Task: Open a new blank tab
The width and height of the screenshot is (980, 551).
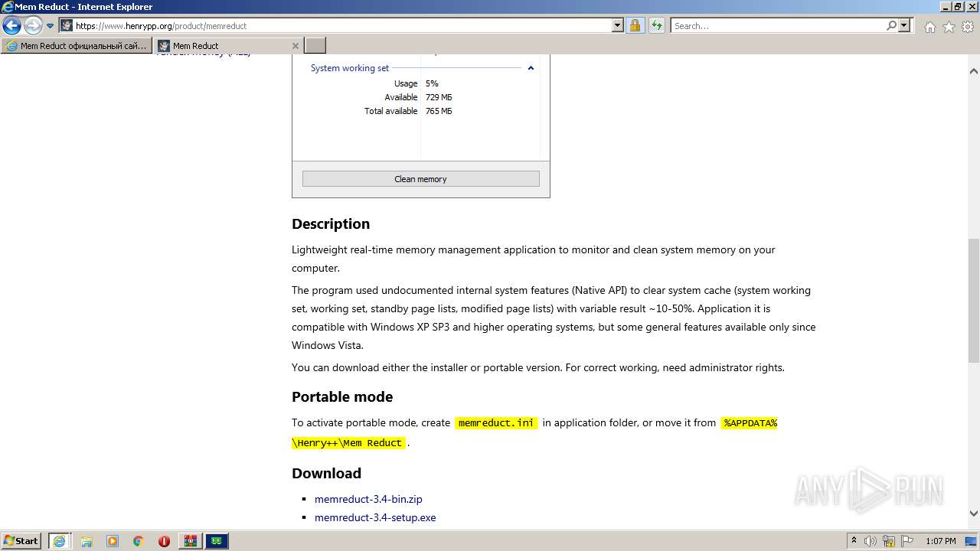Action: [315, 46]
